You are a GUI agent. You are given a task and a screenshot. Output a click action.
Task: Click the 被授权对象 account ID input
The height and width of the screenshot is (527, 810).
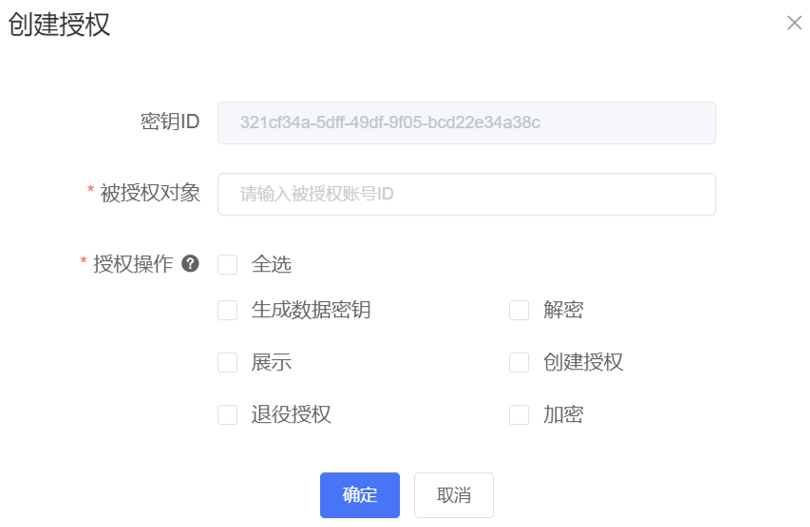[466, 194]
